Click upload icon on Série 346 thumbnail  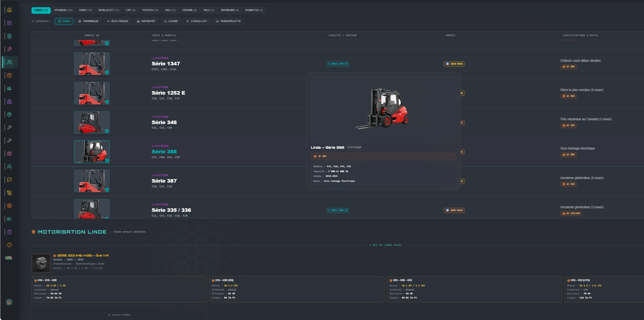point(107,131)
